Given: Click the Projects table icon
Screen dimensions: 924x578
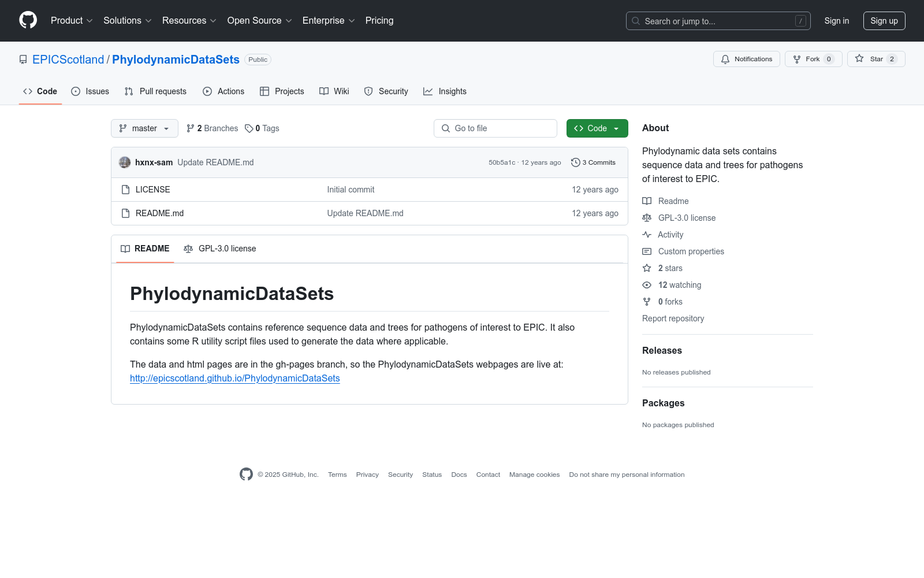Looking at the screenshot, I should pyautogui.click(x=264, y=91).
